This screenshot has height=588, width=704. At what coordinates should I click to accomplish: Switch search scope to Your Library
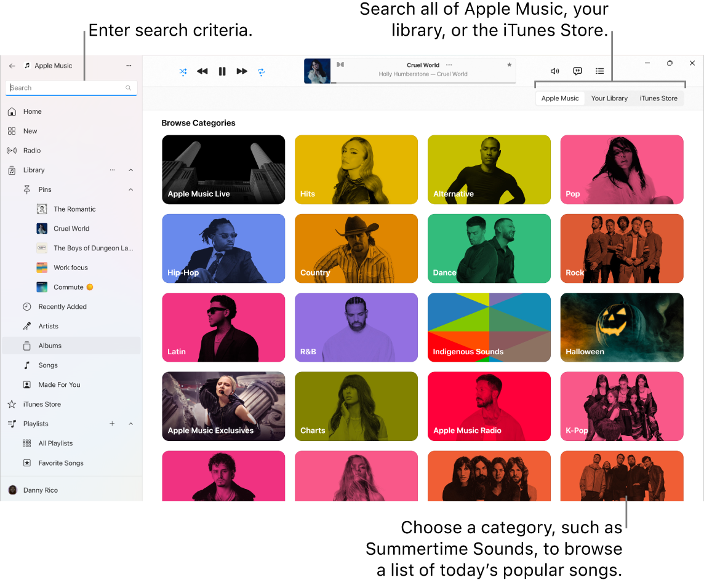click(609, 98)
